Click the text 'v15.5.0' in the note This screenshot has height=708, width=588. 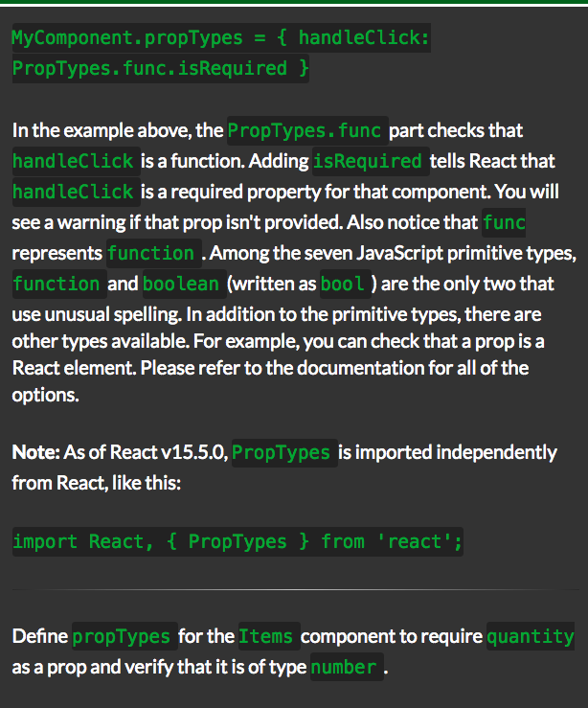(x=194, y=452)
